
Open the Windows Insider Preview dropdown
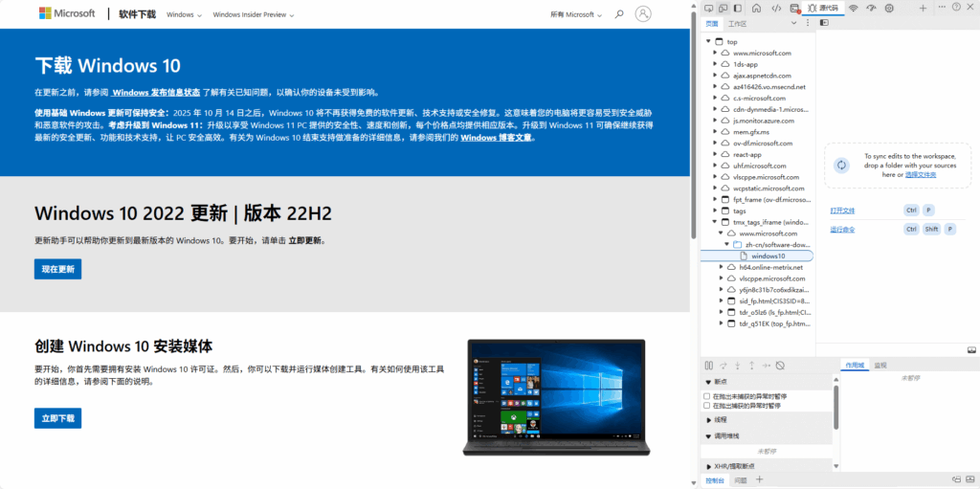tap(254, 14)
